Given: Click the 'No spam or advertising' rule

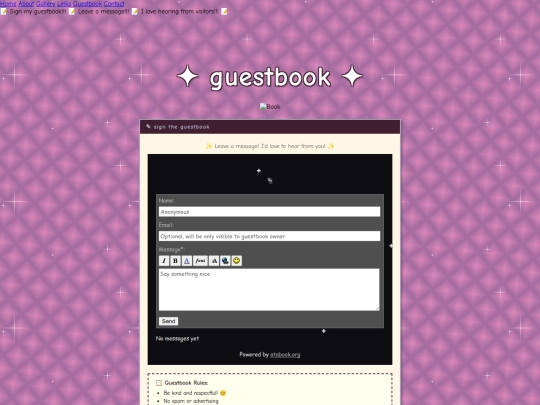Looking at the screenshot, I should (x=191, y=401).
